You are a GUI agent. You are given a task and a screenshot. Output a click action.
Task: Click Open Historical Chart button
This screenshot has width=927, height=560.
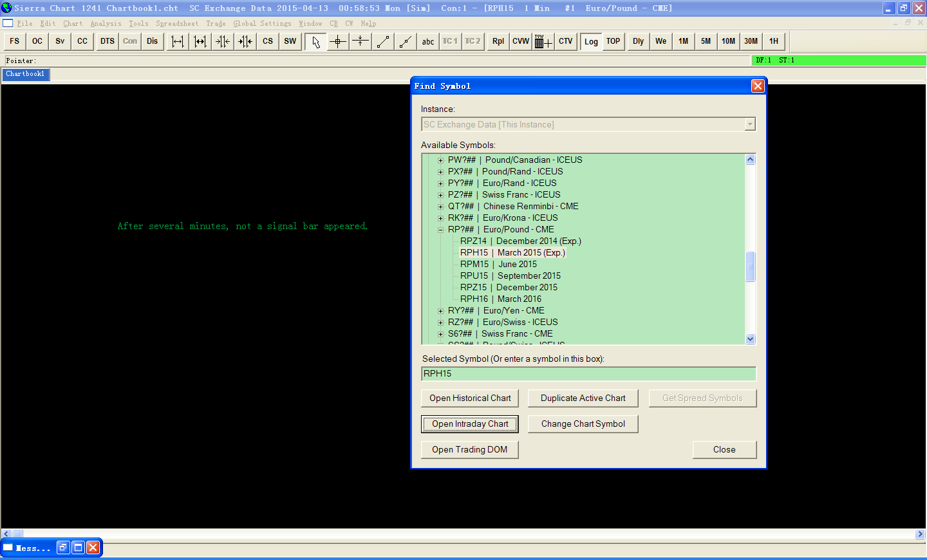click(470, 398)
